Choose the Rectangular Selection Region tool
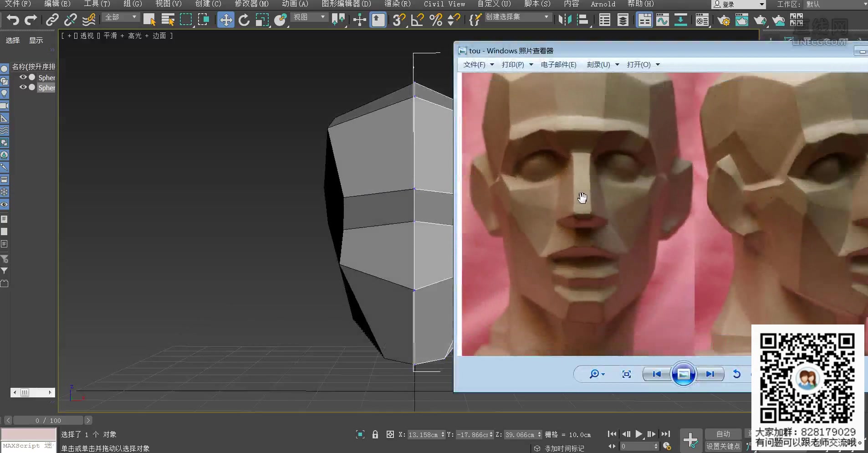Screen dimensions: 868x453 [x=186, y=20]
